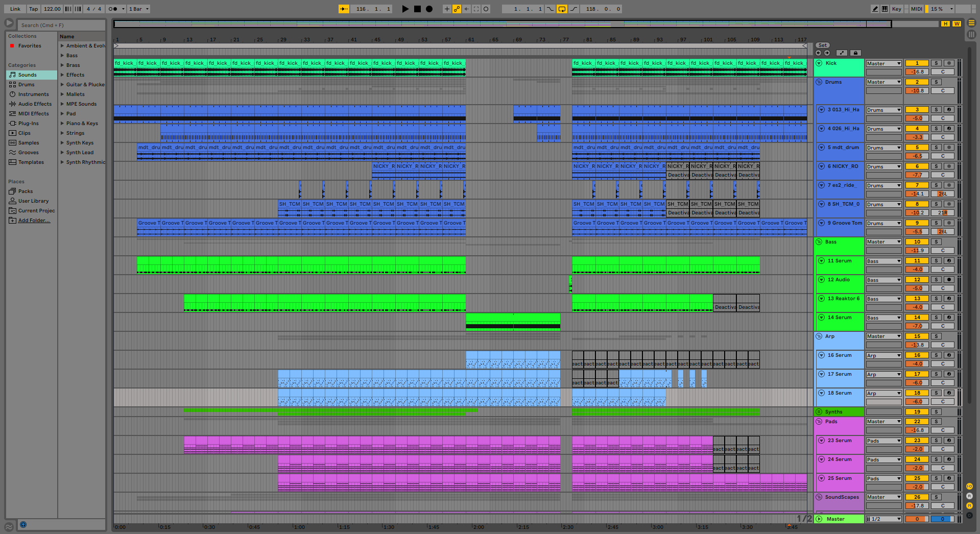
Task: Toggle Automation Mode button near Set
Action: pos(842,53)
